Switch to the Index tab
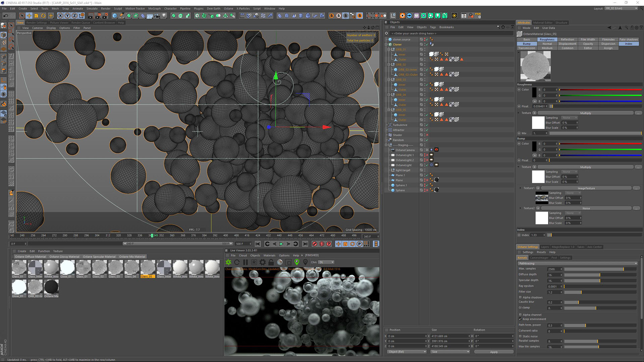The width and height of the screenshot is (644, 362). tap(629, 44)
